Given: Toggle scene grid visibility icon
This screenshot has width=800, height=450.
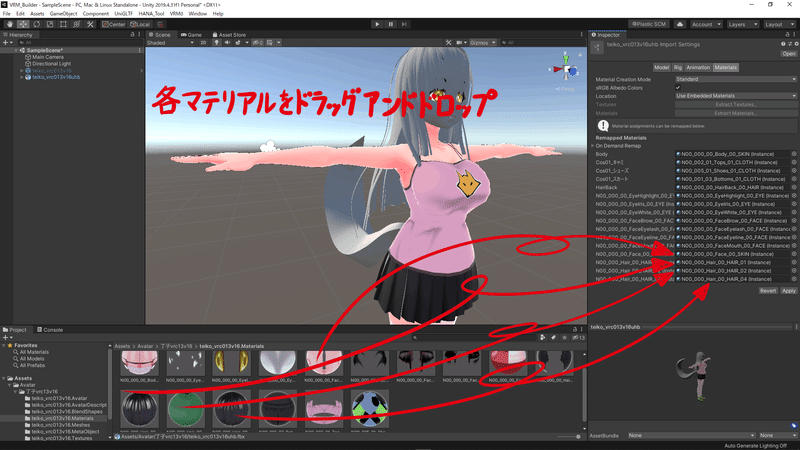Looking at the screenshot, I should [270, 43].
